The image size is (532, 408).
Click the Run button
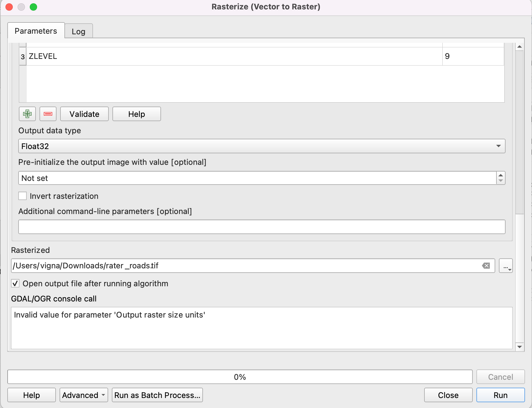500,395
